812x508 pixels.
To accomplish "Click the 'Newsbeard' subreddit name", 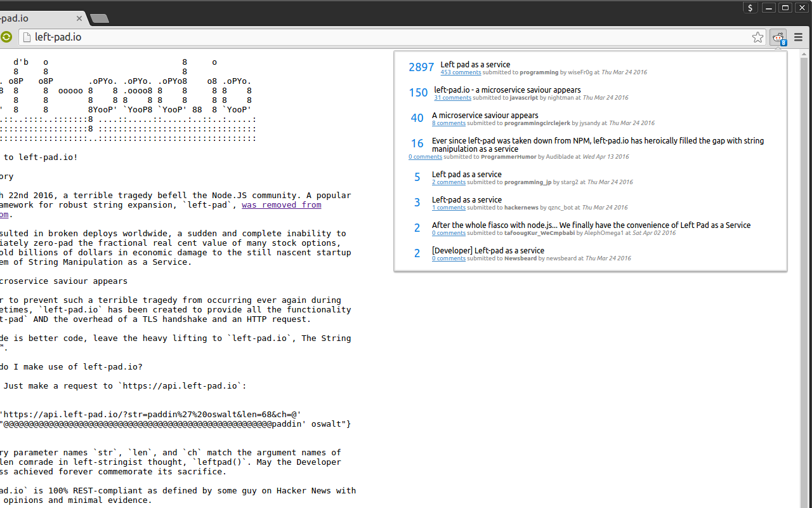I will [521, 258].
